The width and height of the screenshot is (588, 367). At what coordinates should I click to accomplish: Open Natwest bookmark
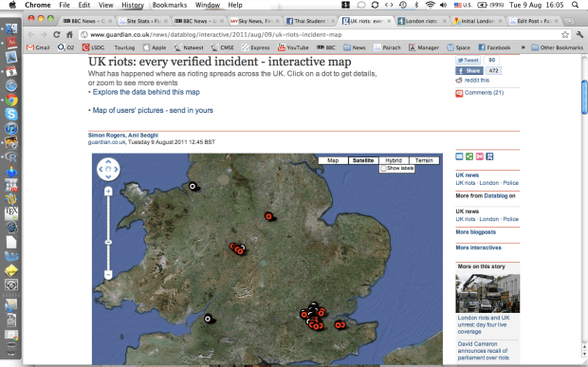(x=189, y=47)
